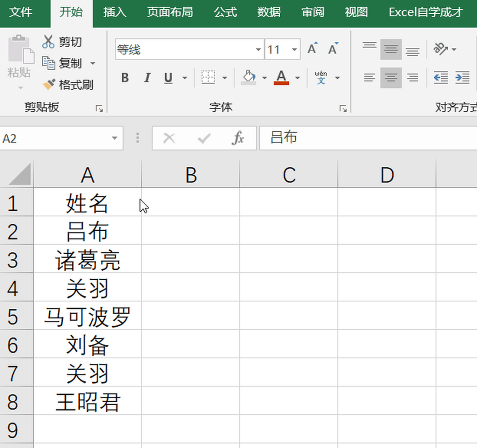The height and width of the screenshot is (448, 477).
Task: Open the Copy dropdown arrow
Action: pyautogui.click(x=93, y=63)
